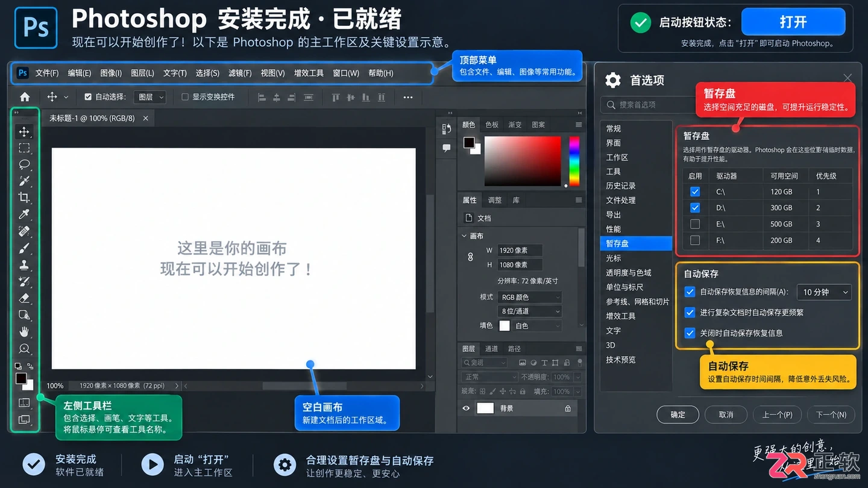Collapse the 画布 section expander

pos(464,236)
